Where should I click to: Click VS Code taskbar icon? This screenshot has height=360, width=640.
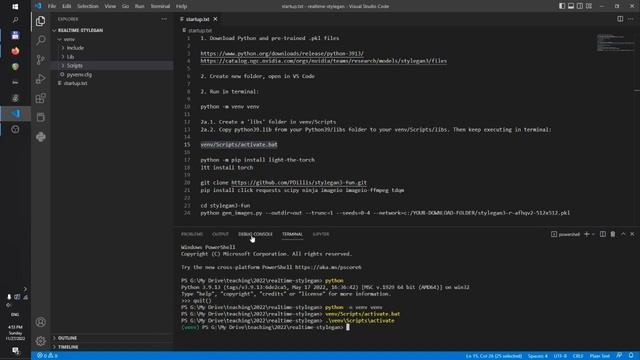(x=15, y=113)
